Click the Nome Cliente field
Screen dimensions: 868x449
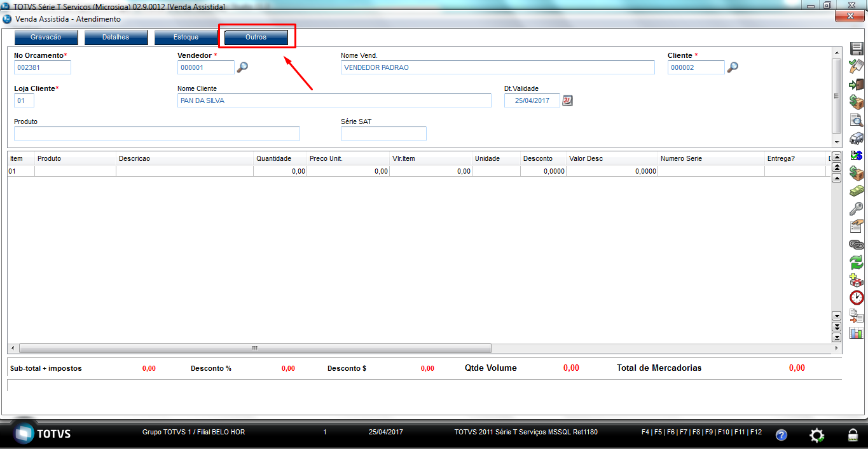pyautogui.click(x=334, y=100)
